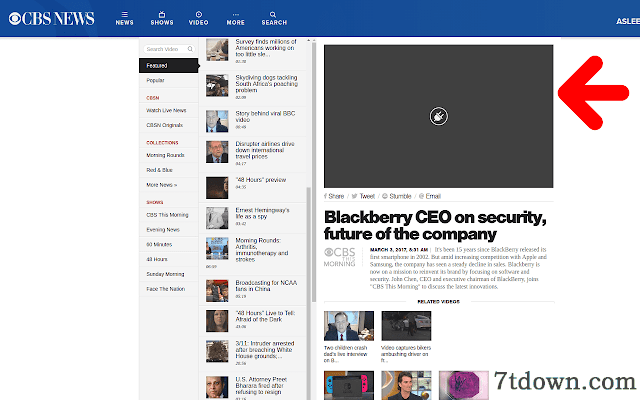Play "48 Hours" Live to Tell video
This screenshot has height=400, width=640.
coord(252,320)
